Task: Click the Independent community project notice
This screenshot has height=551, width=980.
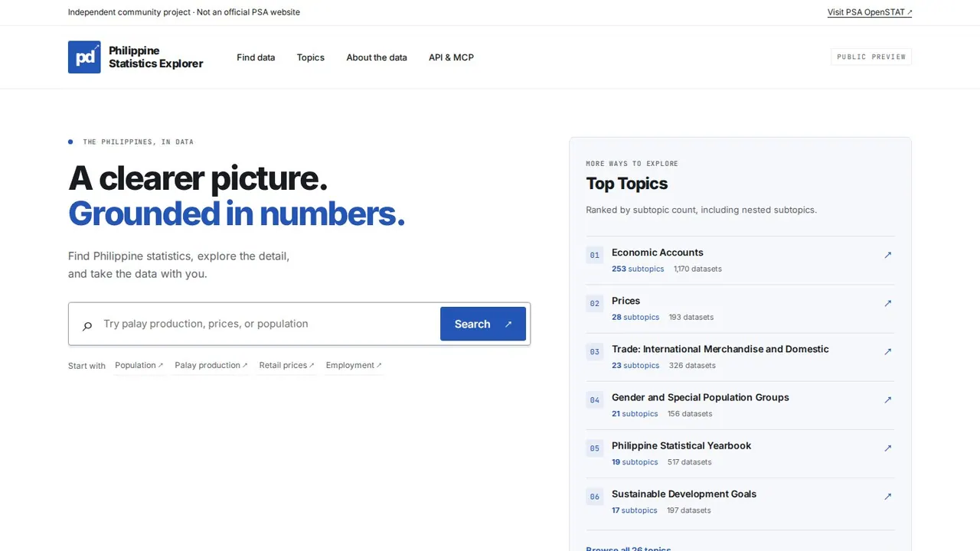Action: pyautogui.click(x=184, y=12)
